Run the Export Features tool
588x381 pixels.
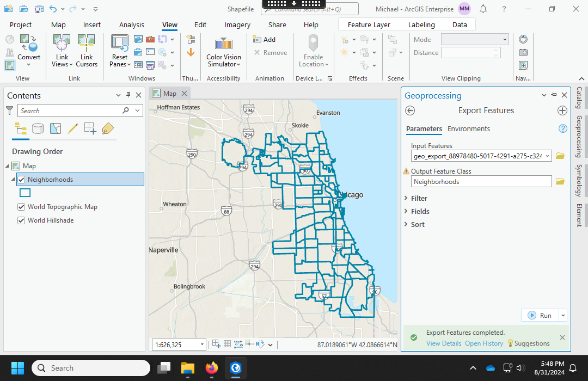540,316
